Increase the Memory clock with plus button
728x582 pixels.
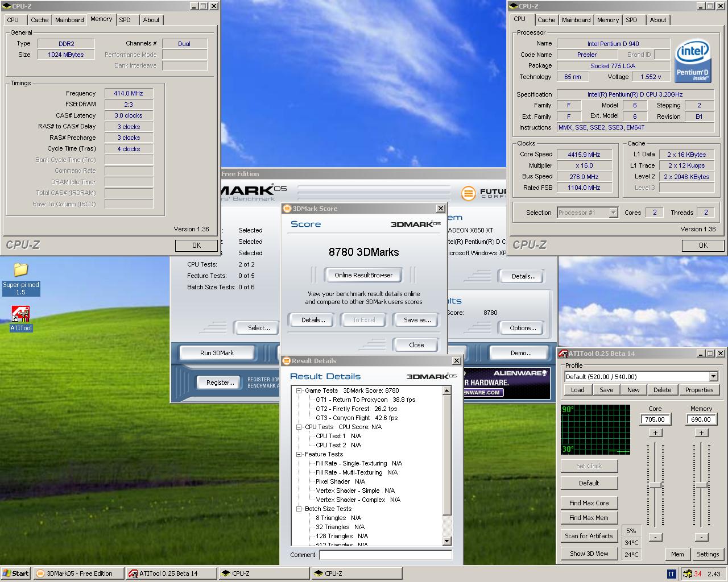(x=701, y=433)
